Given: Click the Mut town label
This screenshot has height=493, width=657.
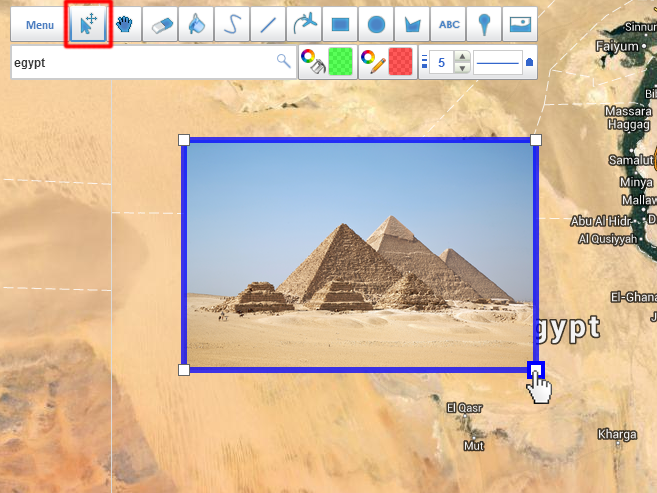Looking at the screenshot, I should click(473, 445).
